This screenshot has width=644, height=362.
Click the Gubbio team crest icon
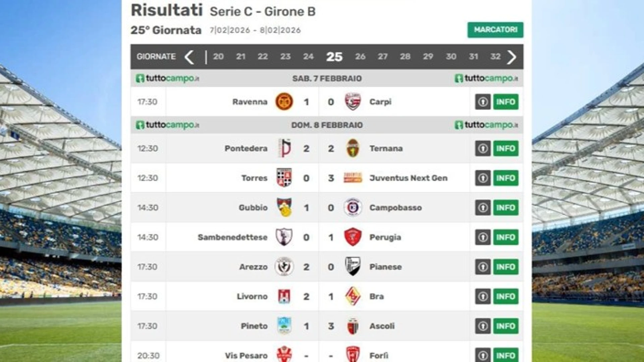284,207
